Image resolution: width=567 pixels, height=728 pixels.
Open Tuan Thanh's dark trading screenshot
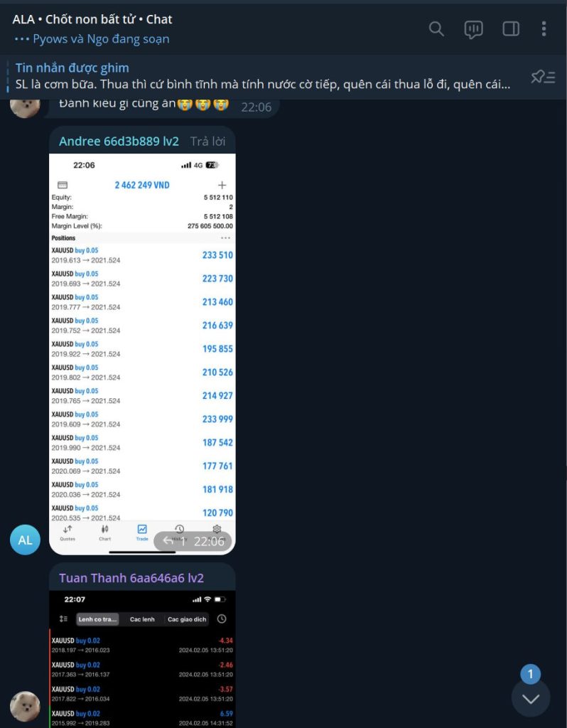click(142, 659)
